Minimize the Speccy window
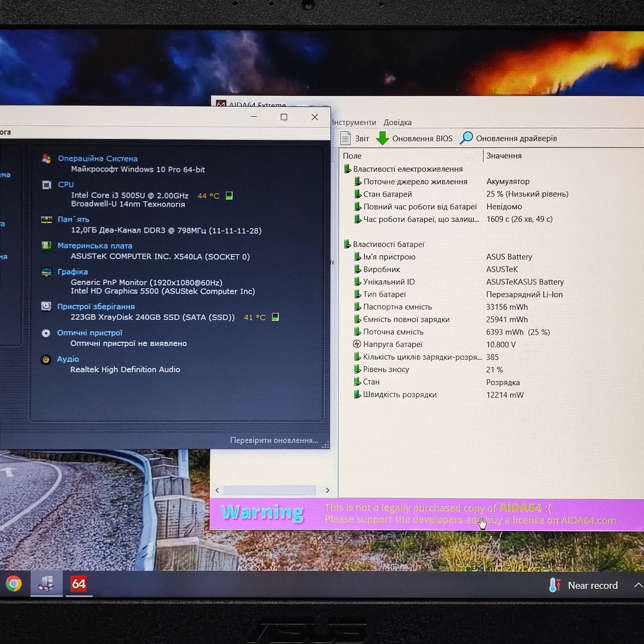Image resolution: width=644 pixels, height=644 pixels. [254, 117]
